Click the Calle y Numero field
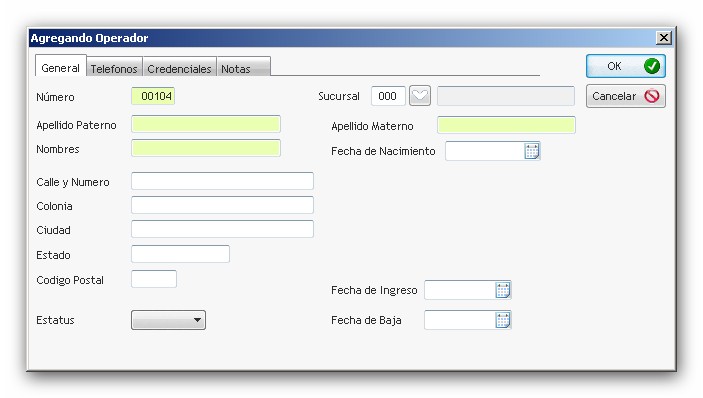Image resolution: width=703 pixels, height=398 pixels. (x=222, y=181)
